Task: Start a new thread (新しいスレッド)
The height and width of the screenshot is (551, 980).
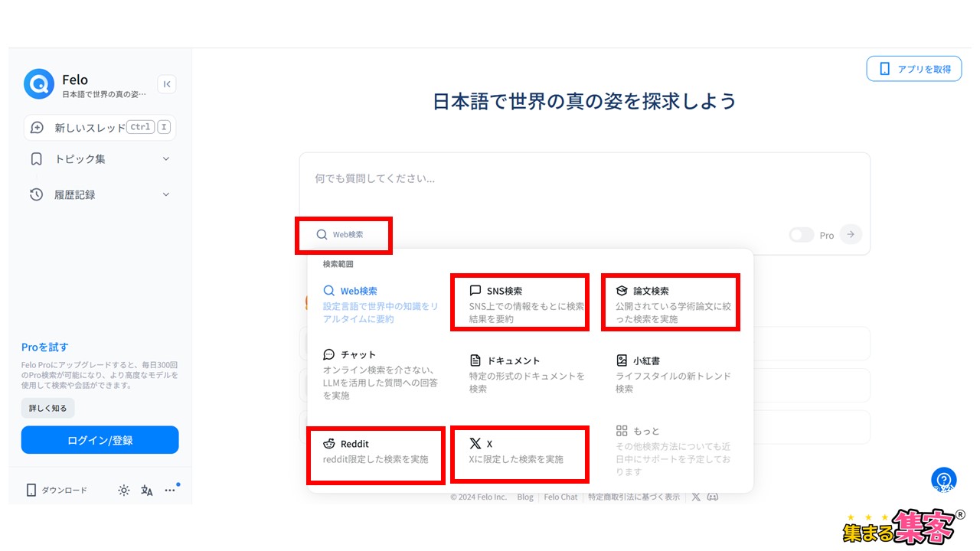Action: 100,128
